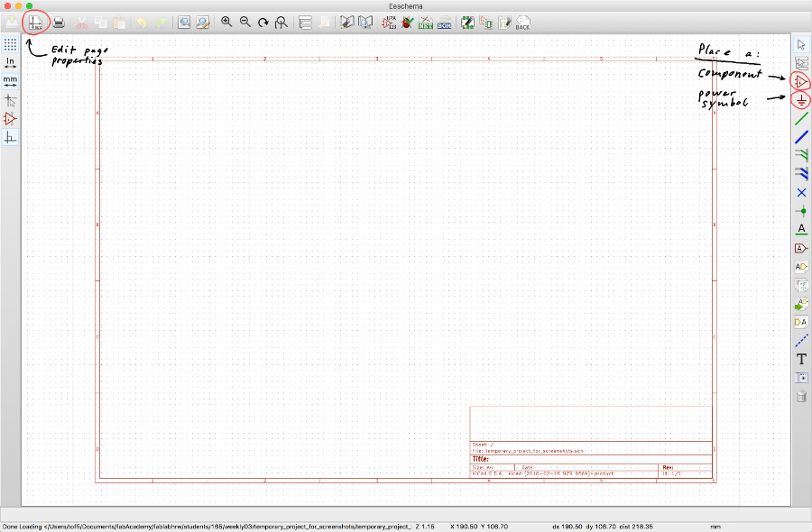
Task: Click the status bar zoom value Z 1.15
Action: (x=425, y=527)
